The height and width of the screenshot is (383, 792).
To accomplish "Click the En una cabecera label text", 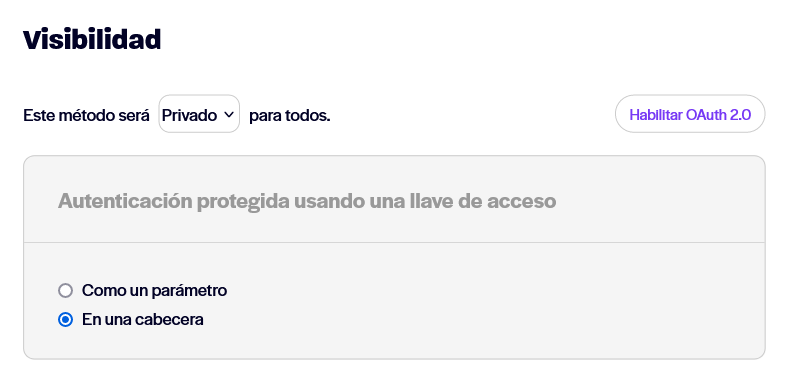I will point(143,320).
